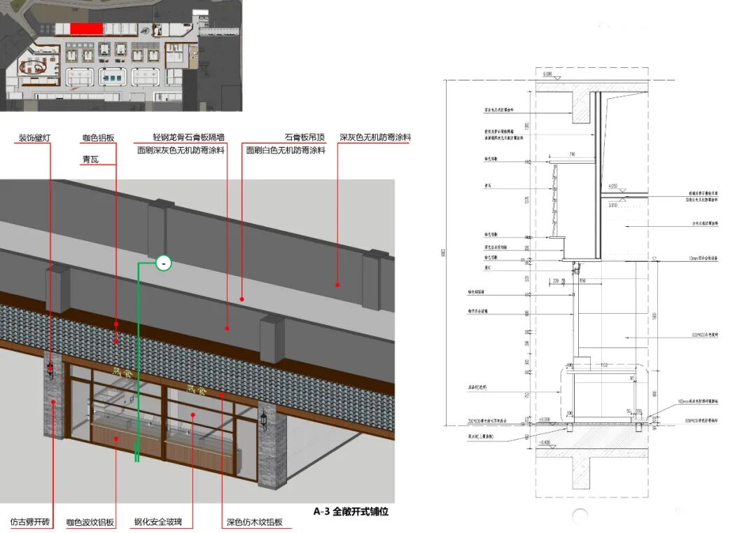Click the A-3 全敞开式铺位 title
This screenshot has width=756, height=533.
pyautogui.click(x=350, y=511)
